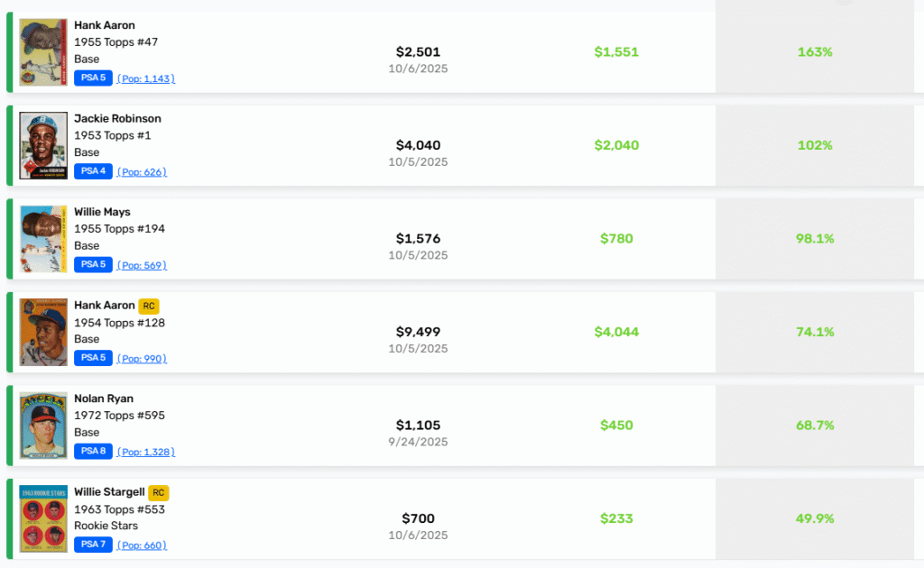Open the Willie Mays 1955 Topps card thumbnail
Image resolution: width=924 pixels, height=568 pixels.
[x=43, y=239]
